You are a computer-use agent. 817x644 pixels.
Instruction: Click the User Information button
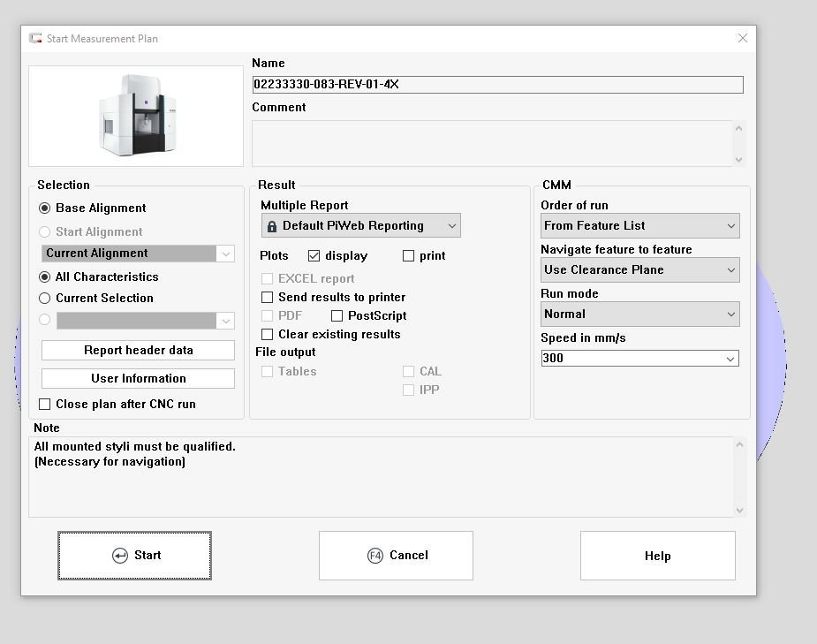[x=138, y=378]
